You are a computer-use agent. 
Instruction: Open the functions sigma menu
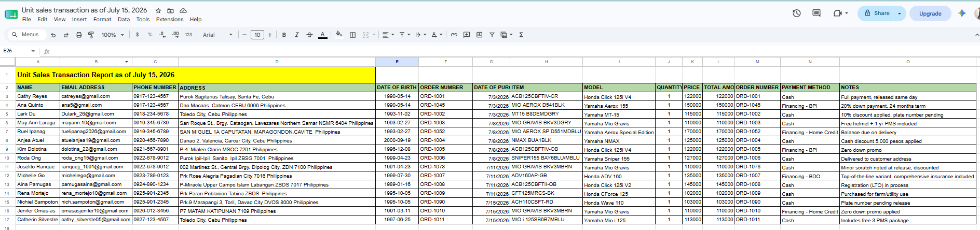pos(521,35)
